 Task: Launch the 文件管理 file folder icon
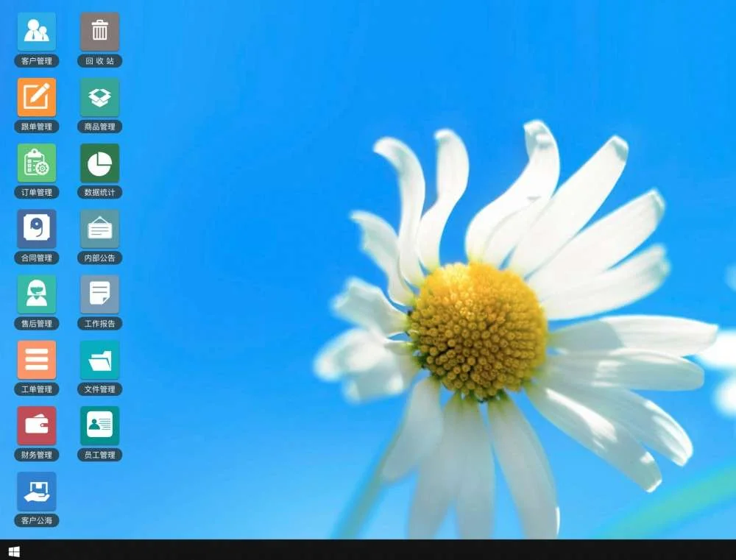[x=99, y=360]
